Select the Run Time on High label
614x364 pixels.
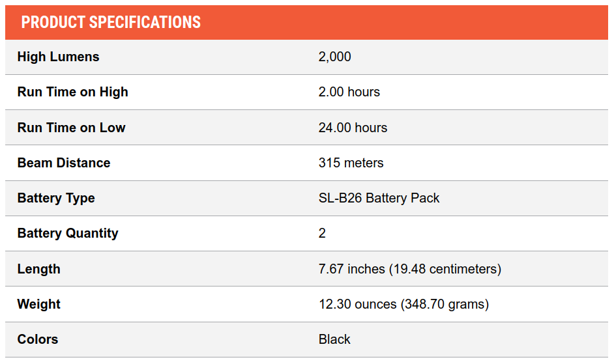73,92
